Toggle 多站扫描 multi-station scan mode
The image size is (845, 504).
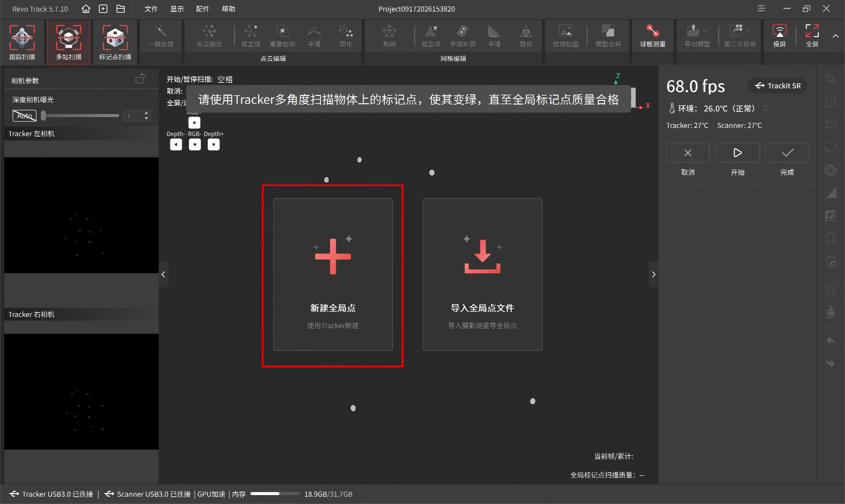(69, 42)
